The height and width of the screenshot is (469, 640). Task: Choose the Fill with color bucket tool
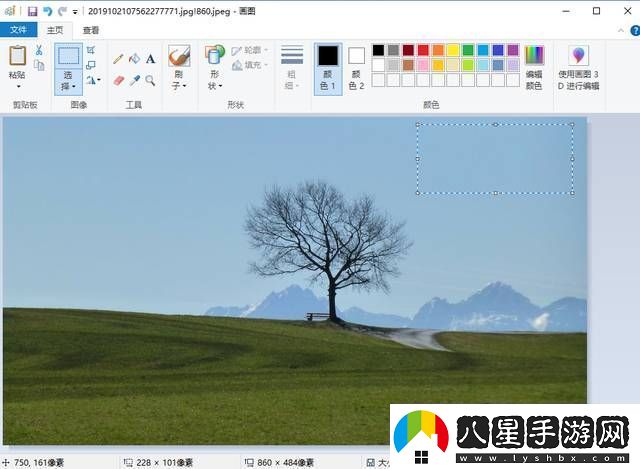[134, 59]
